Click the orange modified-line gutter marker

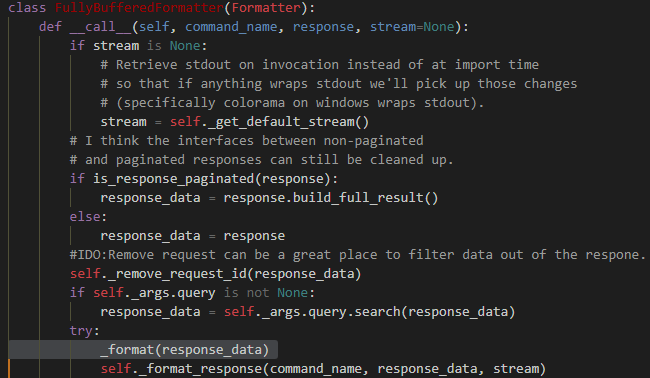click(9, 369)
